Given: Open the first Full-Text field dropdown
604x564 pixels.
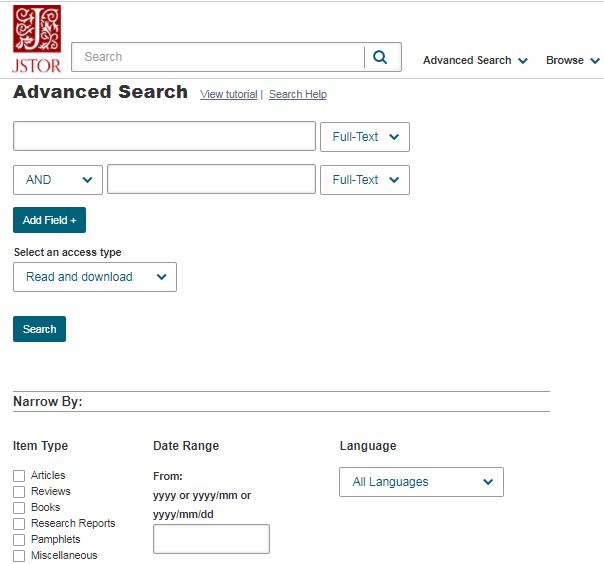Looking at the screenshot, I should click(365, 137).
